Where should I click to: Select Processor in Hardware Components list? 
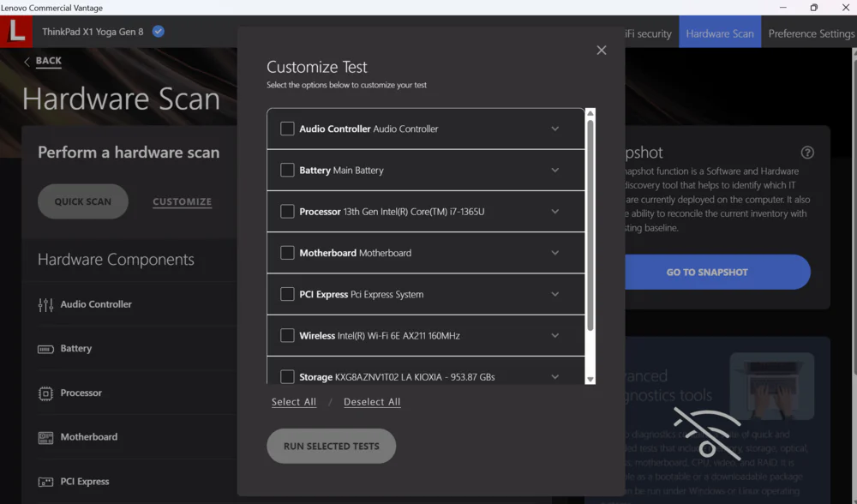click(81, 393)
